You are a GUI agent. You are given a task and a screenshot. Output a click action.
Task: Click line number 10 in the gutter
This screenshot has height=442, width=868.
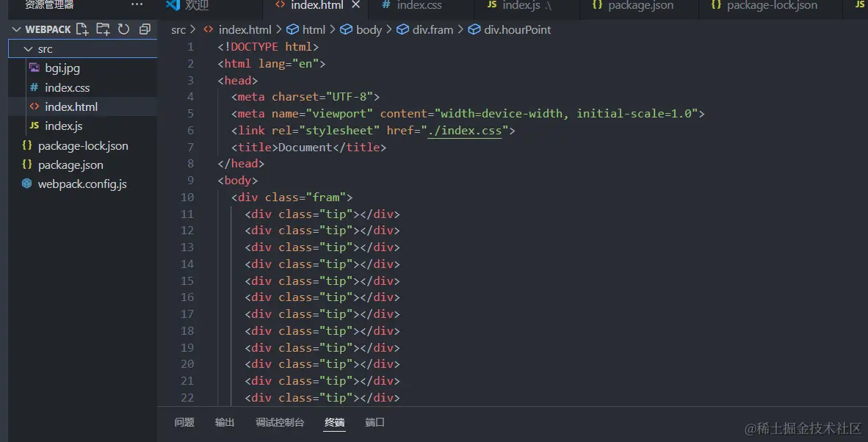[187, 198]
